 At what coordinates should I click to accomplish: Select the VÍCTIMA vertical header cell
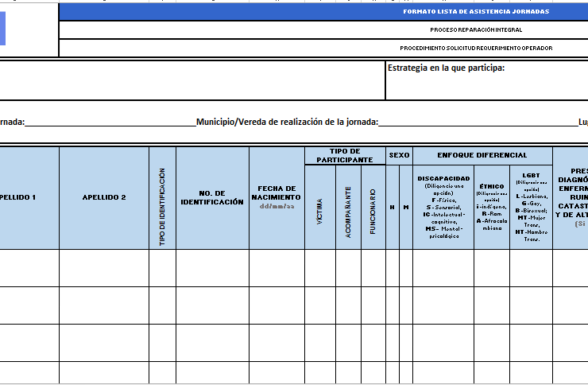click(x=320, y=207)
